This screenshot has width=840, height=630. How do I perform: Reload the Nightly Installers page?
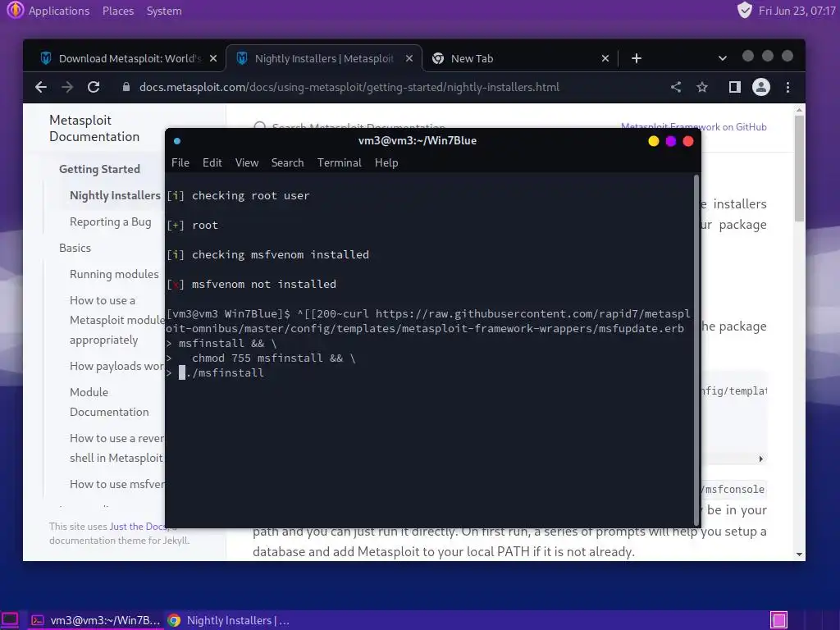tap(94, 87)
